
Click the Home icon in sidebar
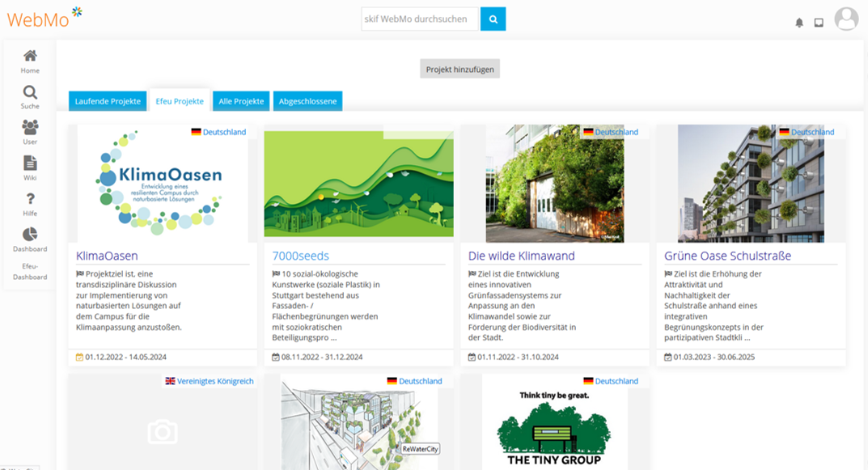tap(30, 56)
